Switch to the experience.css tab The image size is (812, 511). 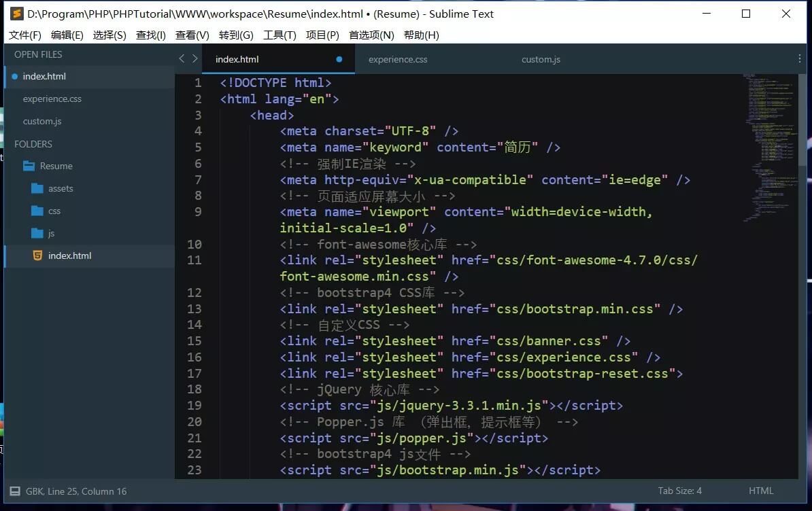pyautogui.click(x=397, y=59)
